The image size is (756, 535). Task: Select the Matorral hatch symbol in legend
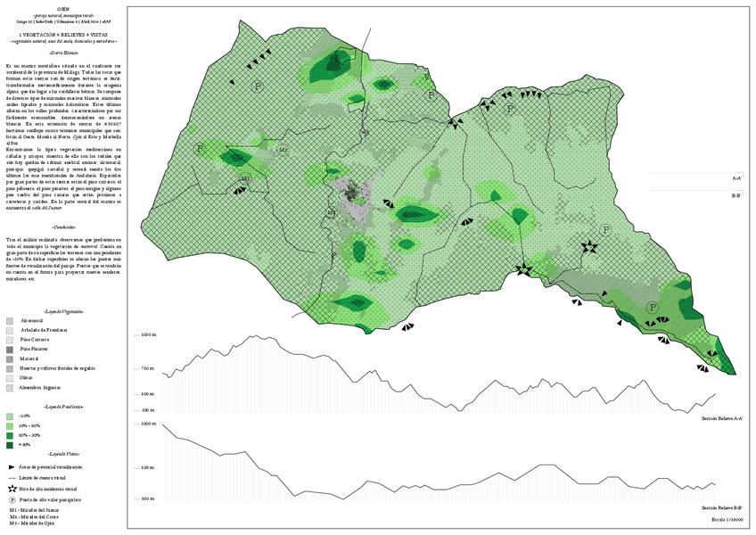tap(9, 359)
